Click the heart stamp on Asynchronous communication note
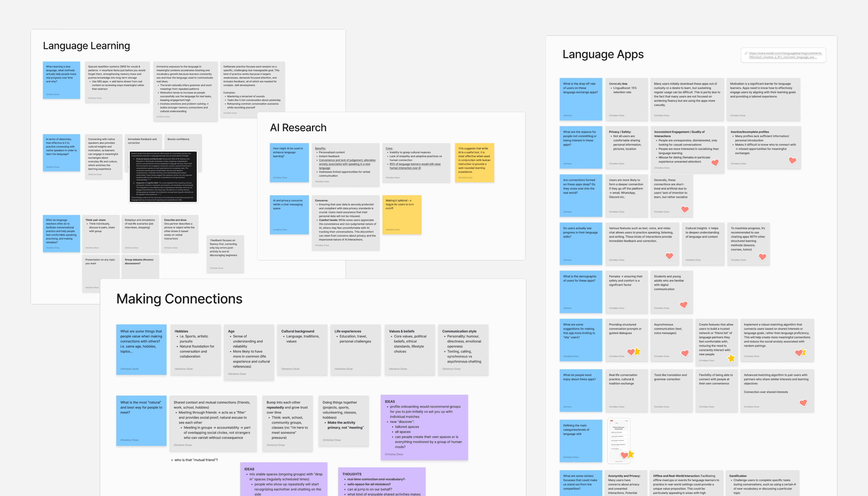This screenshot has width=868, height=496. (x=685, y=354)
